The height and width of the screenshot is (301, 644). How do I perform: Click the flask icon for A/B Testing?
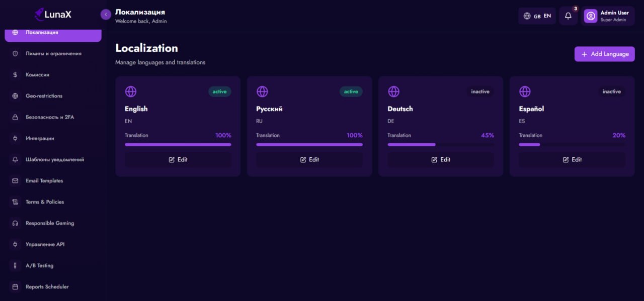click(x=15, y=265)
